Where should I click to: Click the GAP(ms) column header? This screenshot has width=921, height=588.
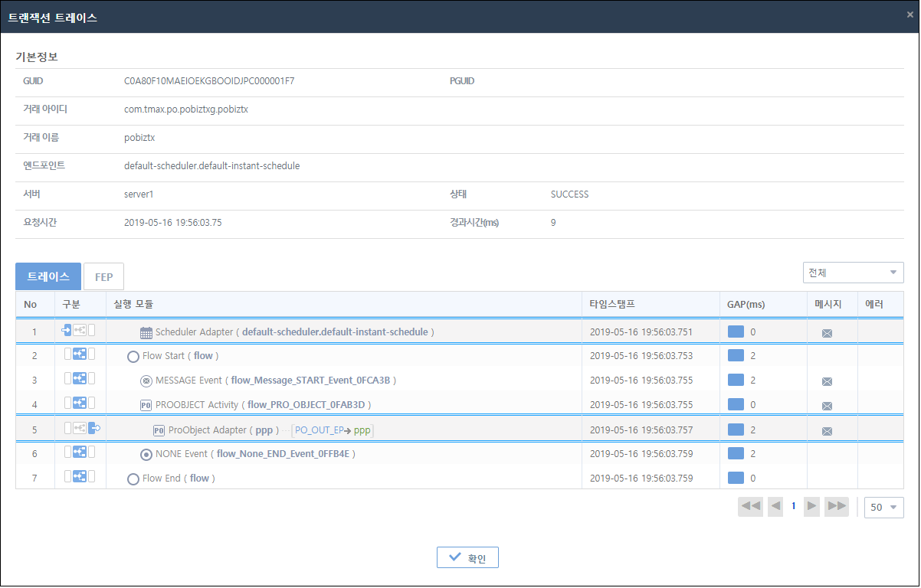click(x=763, y=305)
